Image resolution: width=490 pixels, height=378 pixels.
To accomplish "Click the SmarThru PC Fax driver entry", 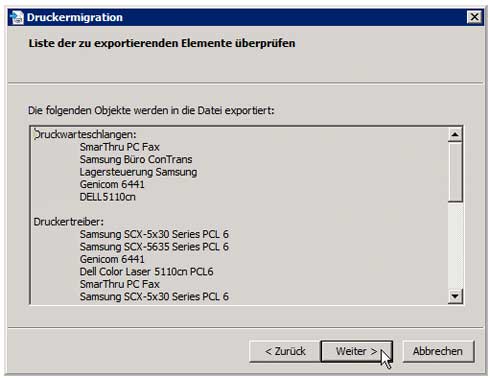I will [119, 284].
